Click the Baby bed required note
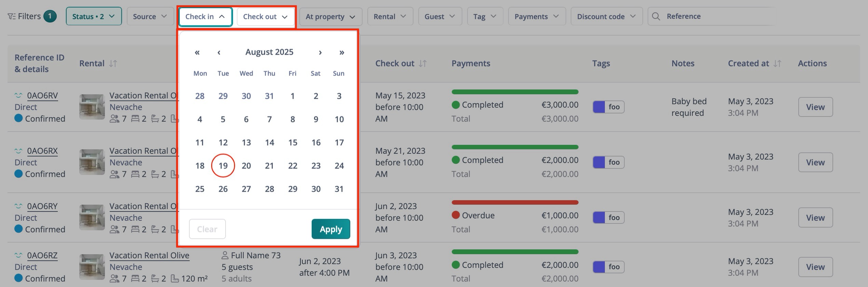This screenshot has width=868, height=287. pos(689,107)
